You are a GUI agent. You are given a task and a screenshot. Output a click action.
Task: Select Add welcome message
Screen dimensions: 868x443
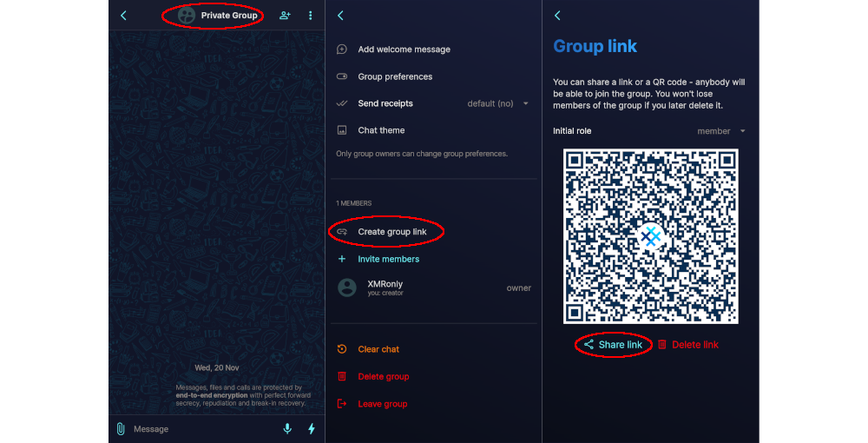click(x=433, y=50)
